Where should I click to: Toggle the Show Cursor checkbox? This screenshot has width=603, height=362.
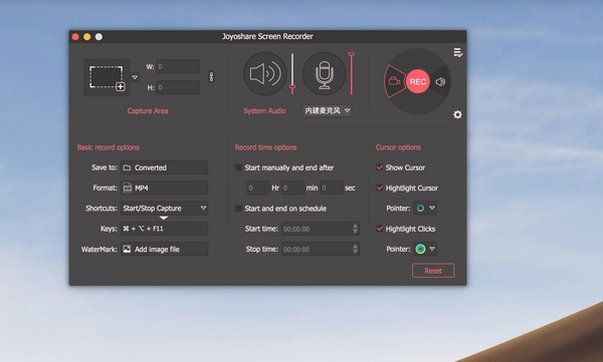(380, 167)
